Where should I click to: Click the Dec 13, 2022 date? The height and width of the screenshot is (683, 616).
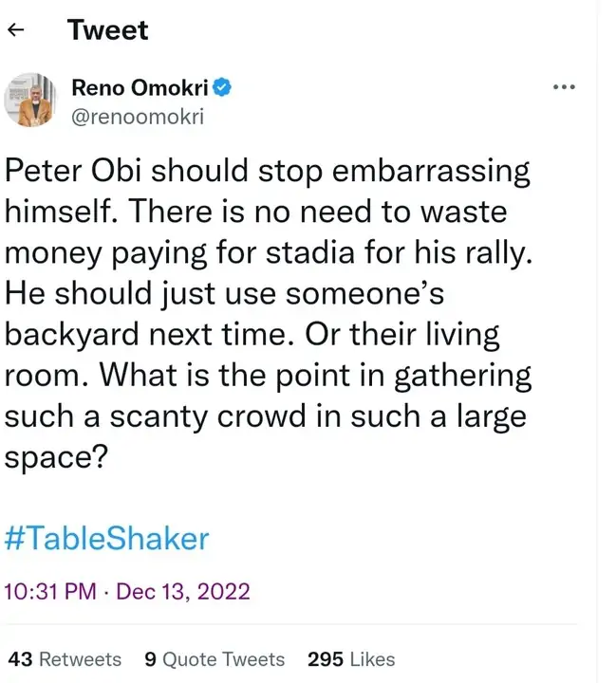(x=181, y=592)
